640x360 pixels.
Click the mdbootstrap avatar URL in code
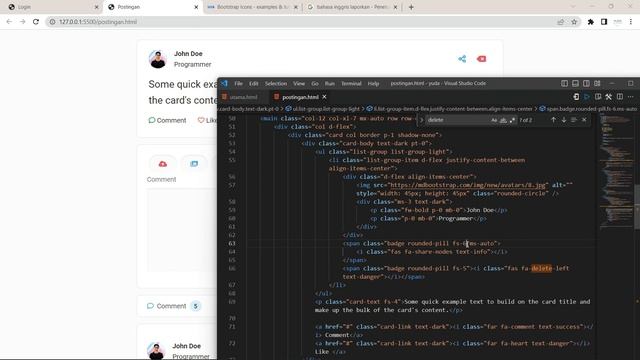[467, 185]
